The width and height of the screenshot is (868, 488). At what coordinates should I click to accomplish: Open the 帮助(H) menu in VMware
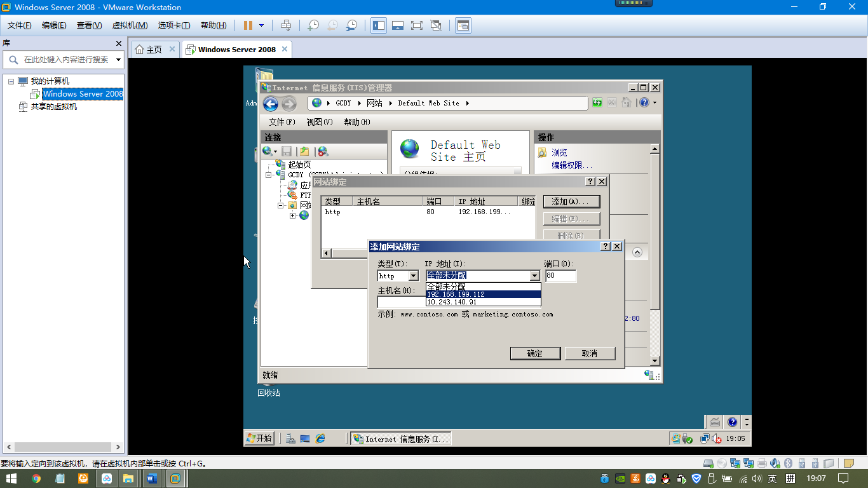pyautogui.click(x=214, y=25)
